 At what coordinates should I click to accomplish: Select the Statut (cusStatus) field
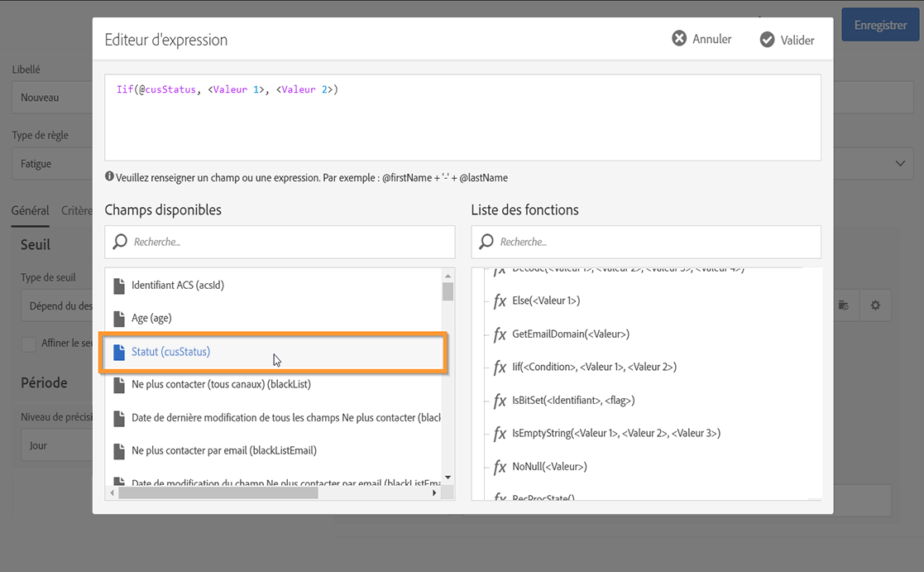click(x=171, y=352)
